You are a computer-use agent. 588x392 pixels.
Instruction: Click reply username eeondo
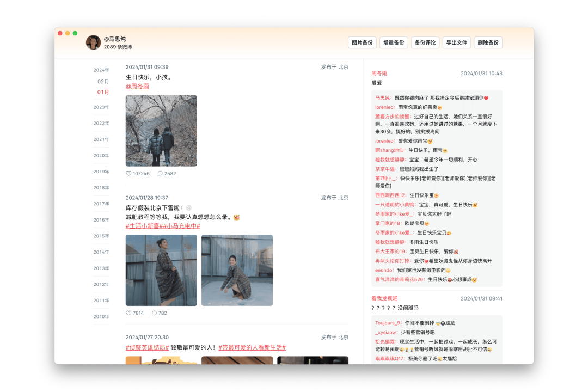(384, 271)
